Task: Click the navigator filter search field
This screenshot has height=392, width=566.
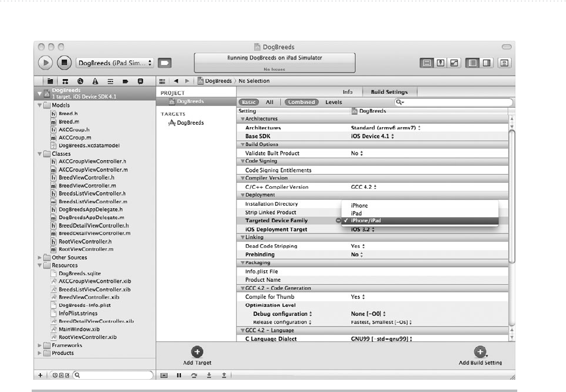Action: tap(113, 375)
